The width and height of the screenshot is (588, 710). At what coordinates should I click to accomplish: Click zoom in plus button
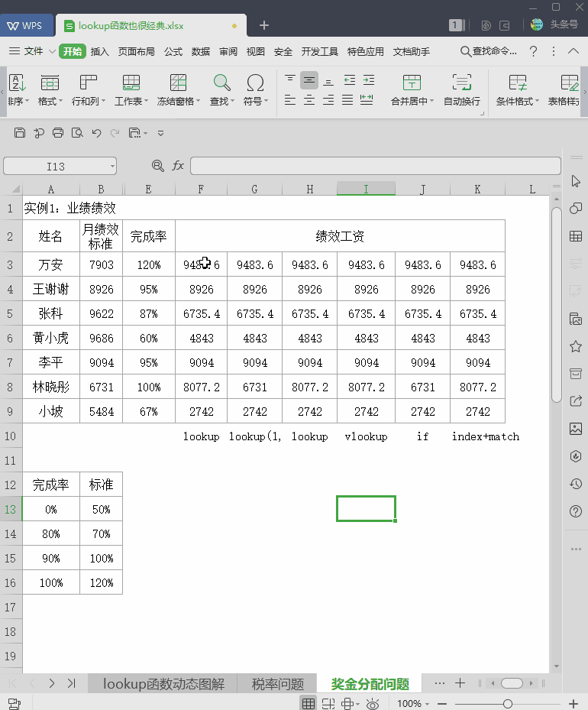click(573, 704)
